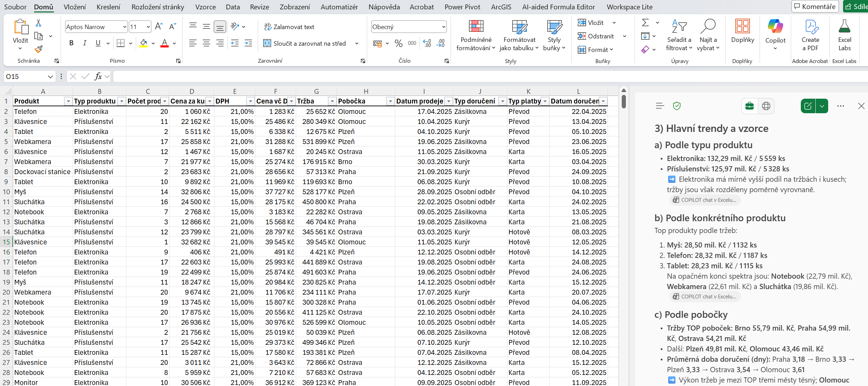Open the Vzorce ribbon tab
Screen dimensions: 868x386
pyautogui.click(x=205, y=7)
